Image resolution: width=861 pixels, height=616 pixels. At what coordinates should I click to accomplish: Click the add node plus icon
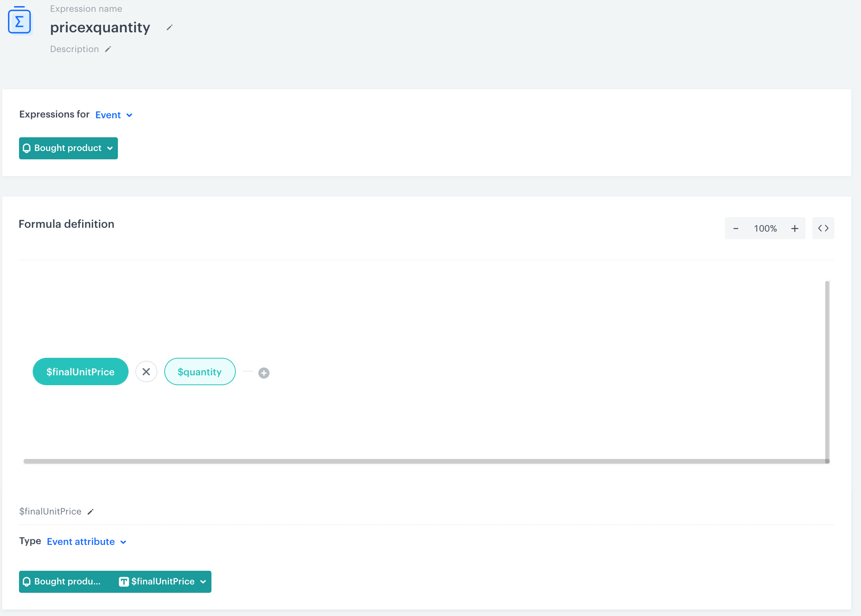[262, 372]
